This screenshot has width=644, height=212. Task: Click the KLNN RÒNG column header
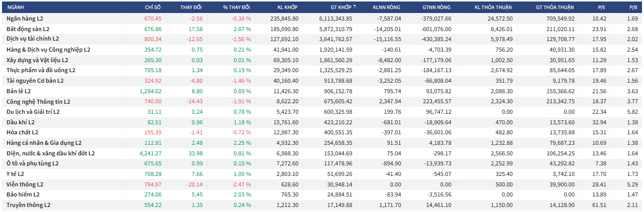(x=387, y=8)
